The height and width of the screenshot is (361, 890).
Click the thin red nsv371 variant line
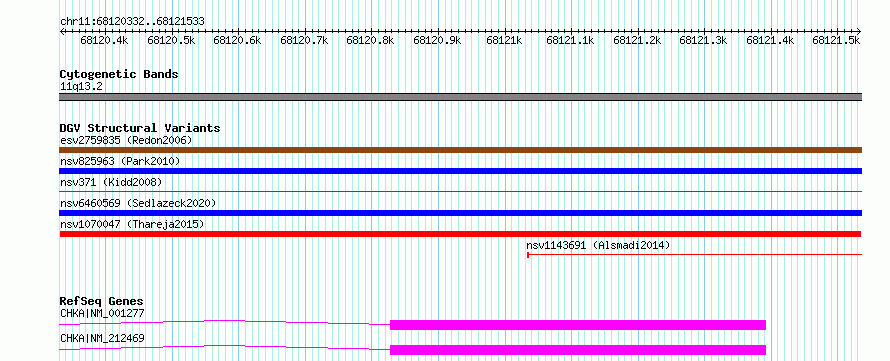click(x=460, y=192)
